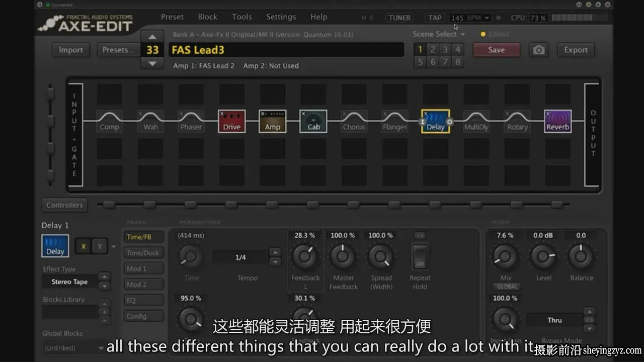This screenshot has height=362, width=644.
Task: Open the Preset menu
Action: [172, 17]
